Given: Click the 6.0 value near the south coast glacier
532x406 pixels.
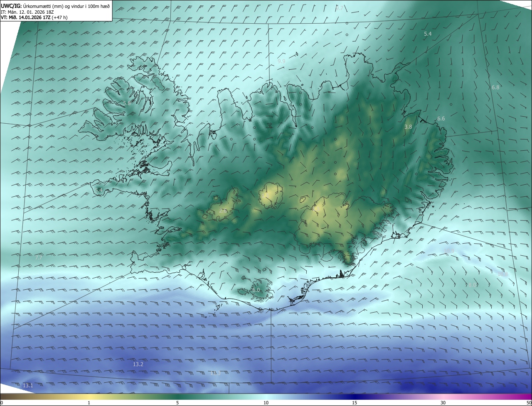Looking at the screenshot, I should 256,290.
